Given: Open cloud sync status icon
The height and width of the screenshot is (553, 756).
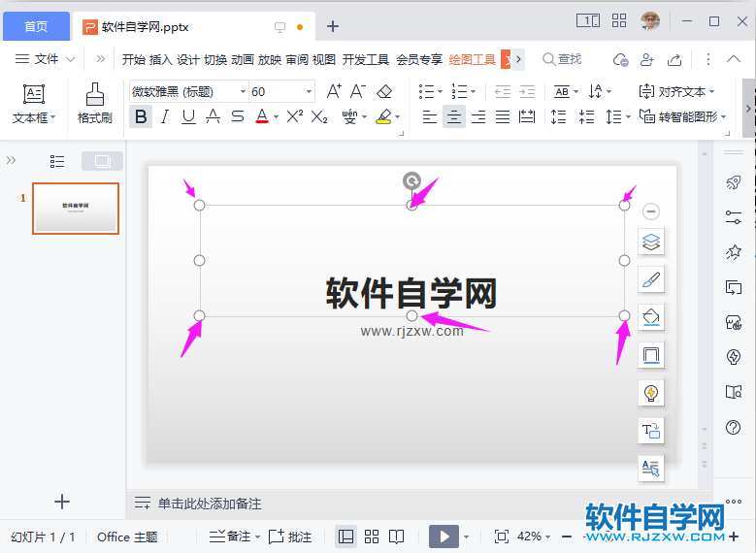Looking at the screenshot, I should [x=620, y=60].
